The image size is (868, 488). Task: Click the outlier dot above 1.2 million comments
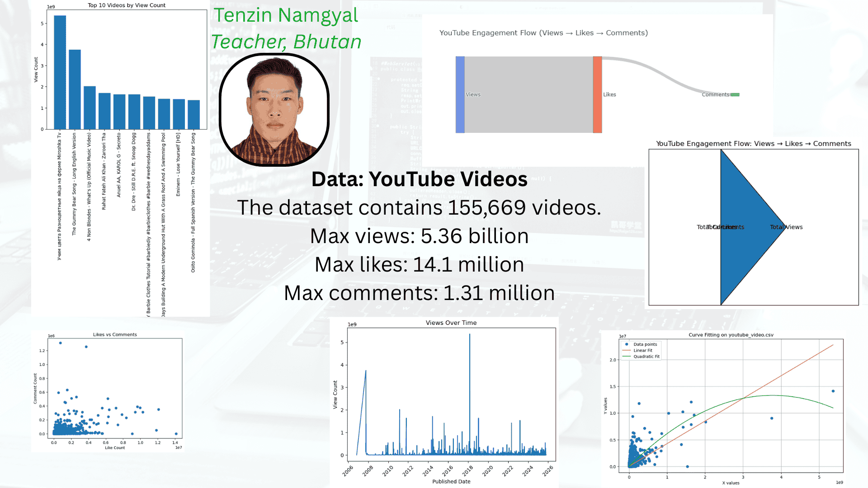(x=60, y=343)
